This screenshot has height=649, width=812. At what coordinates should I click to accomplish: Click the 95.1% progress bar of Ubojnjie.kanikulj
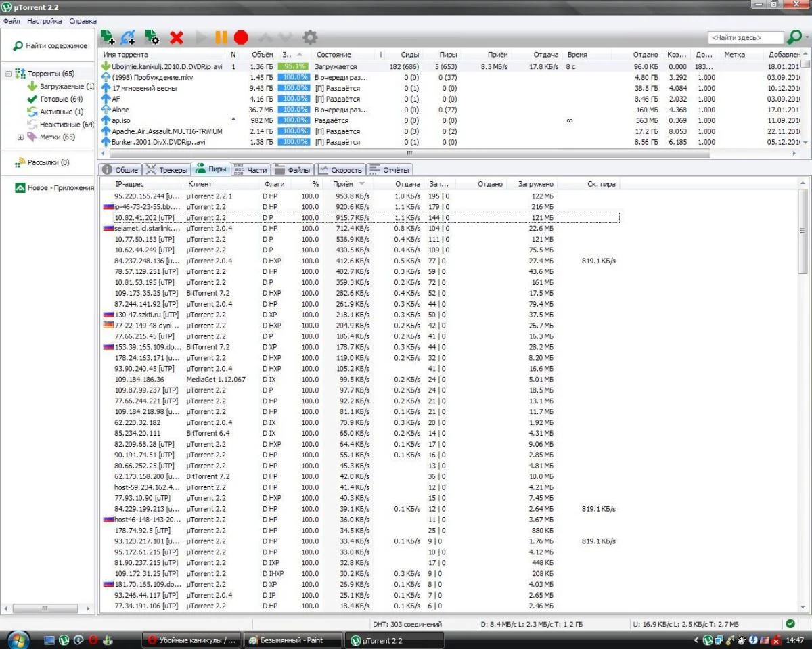(x=294, y=66)
